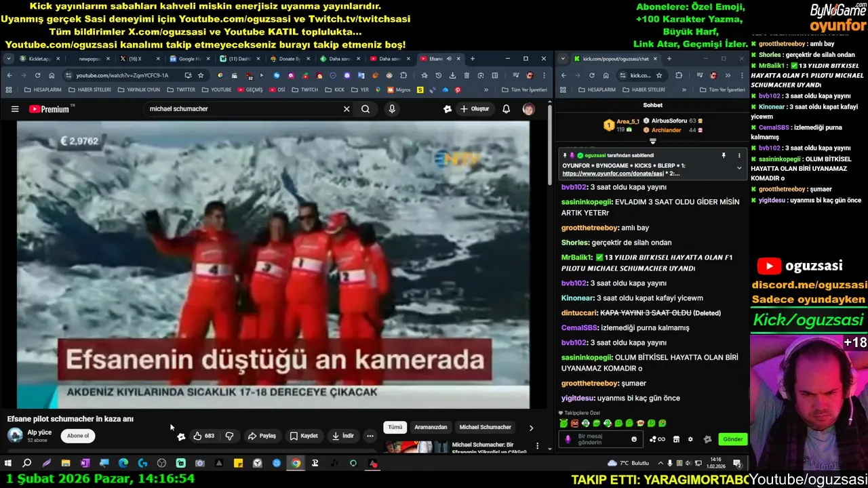Open a new tab in YouTube browser
868x488 pixels.
pyautogui.click(x=473, y=59)
